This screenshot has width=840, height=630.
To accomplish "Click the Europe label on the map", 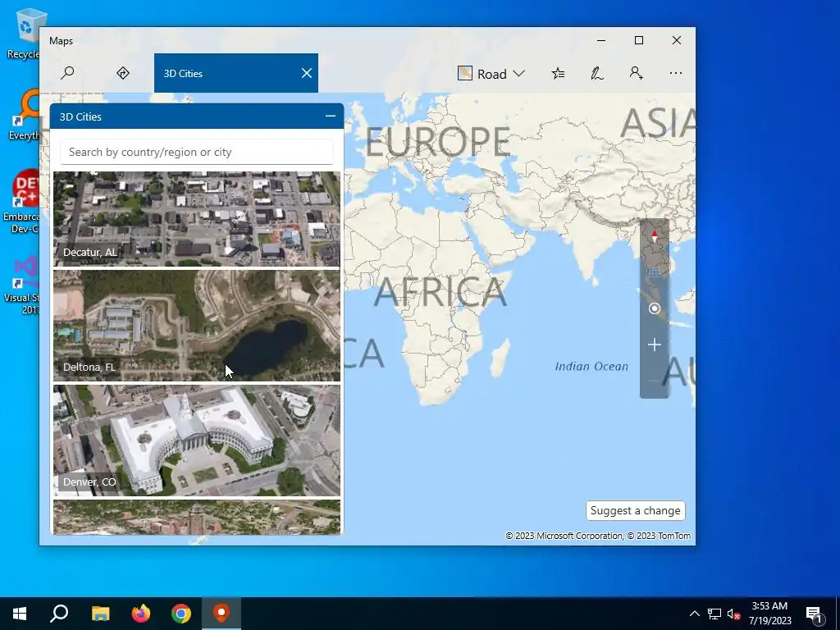I will pyautogui.click(x=438, y=142).
